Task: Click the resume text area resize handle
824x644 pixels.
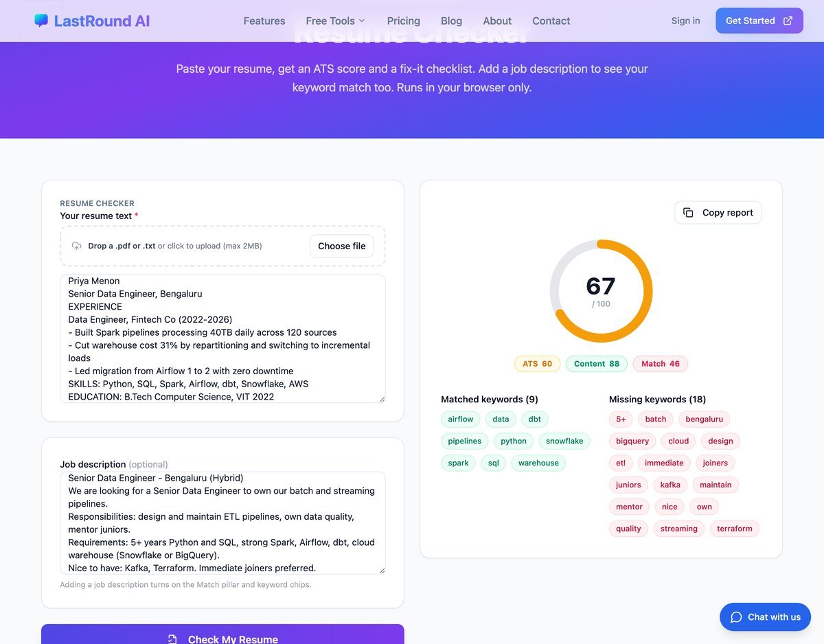Action: 381,399
